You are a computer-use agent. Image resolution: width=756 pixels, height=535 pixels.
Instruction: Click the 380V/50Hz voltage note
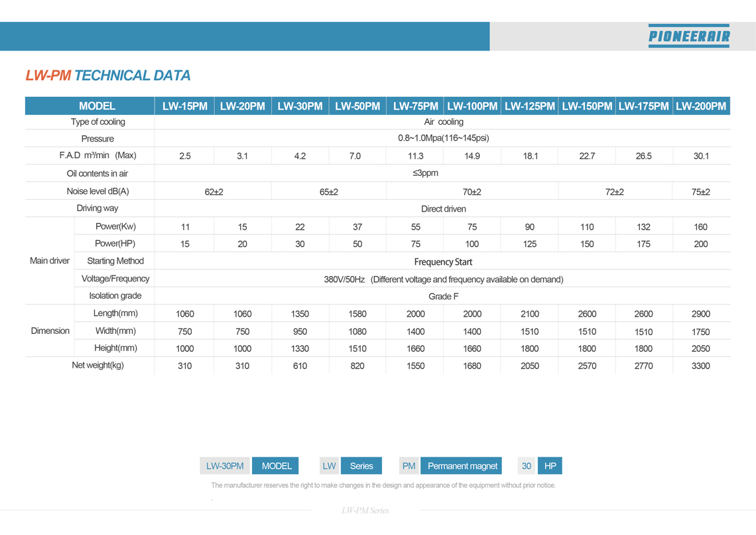444,280
